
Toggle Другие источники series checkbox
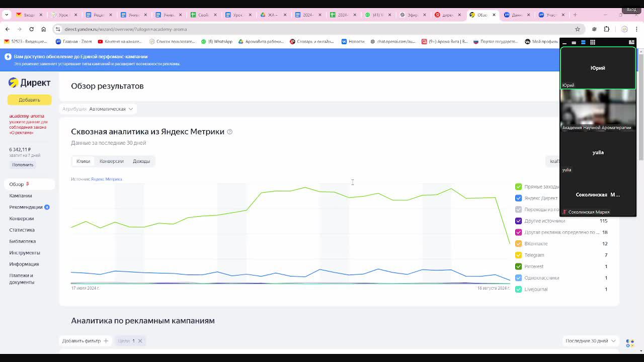tap(518, 221)
